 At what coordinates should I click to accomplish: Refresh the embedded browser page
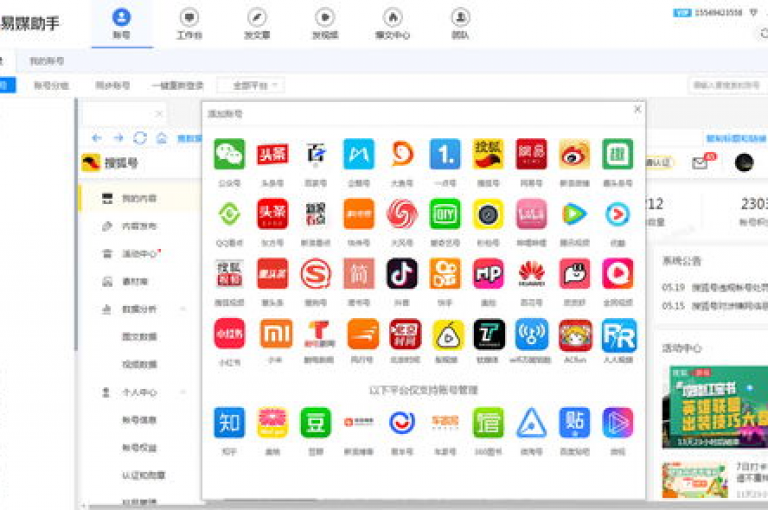(140, 138)
